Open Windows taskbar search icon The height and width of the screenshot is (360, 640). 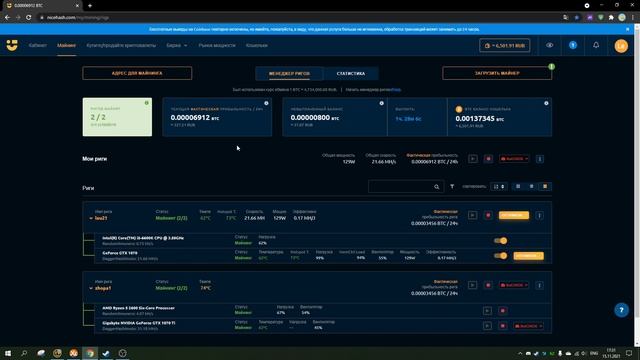pyautogui.click(x=24, y=353)
